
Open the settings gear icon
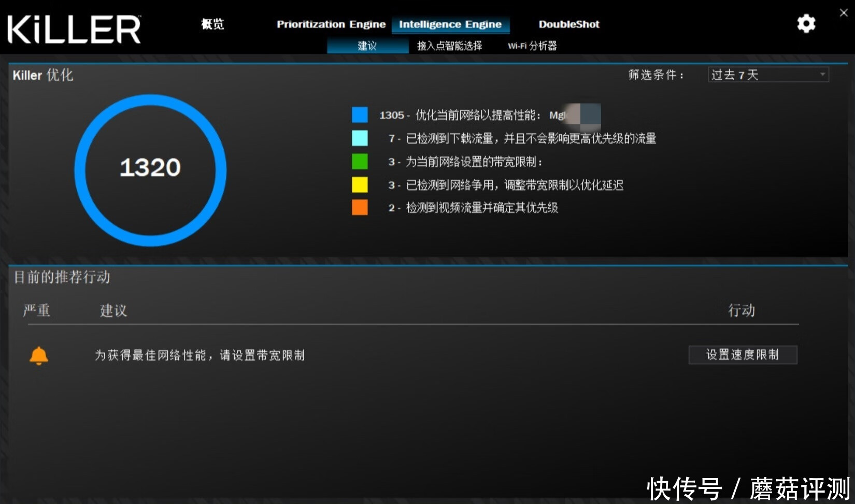pyautogui.click(x=806, y=24)
